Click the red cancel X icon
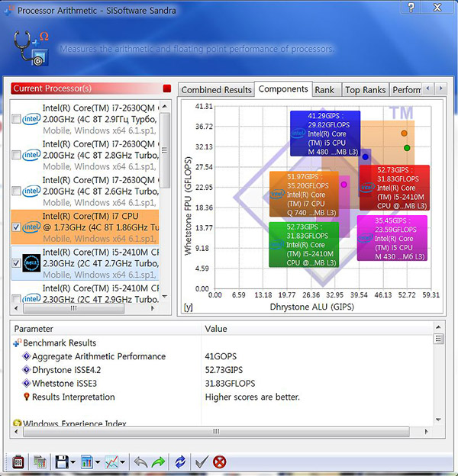Screen dimensions: 458x476 [220, 462]
